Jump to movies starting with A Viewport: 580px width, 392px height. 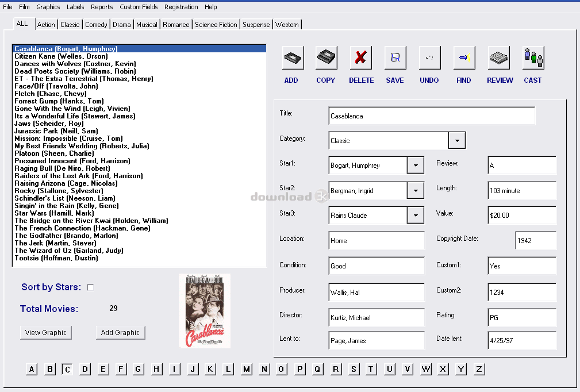coord(32,369)
